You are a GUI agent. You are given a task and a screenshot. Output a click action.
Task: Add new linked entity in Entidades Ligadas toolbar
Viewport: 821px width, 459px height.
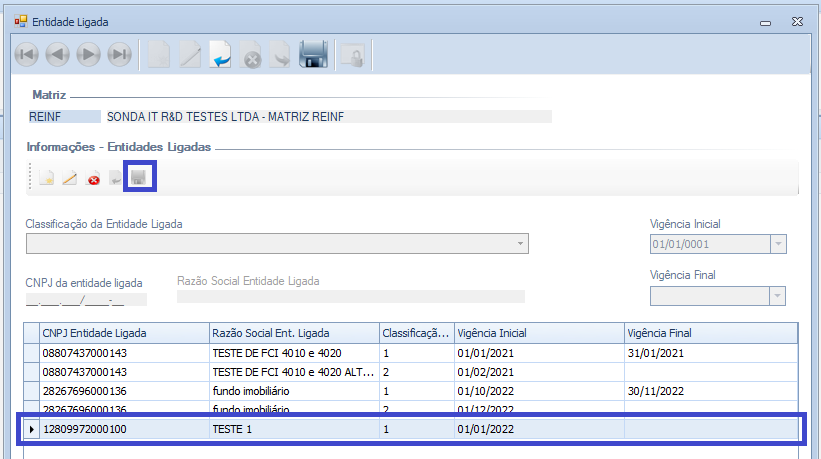[47, 179]
